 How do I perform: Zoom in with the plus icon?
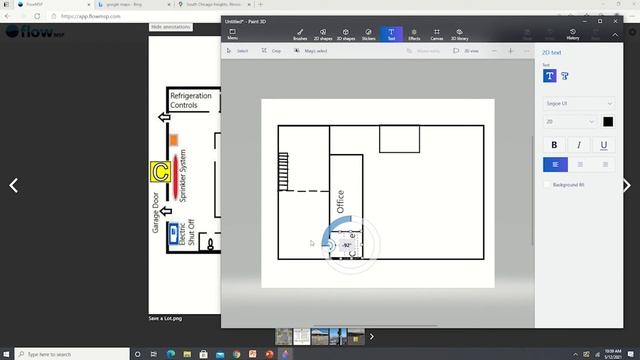(511, 51)
